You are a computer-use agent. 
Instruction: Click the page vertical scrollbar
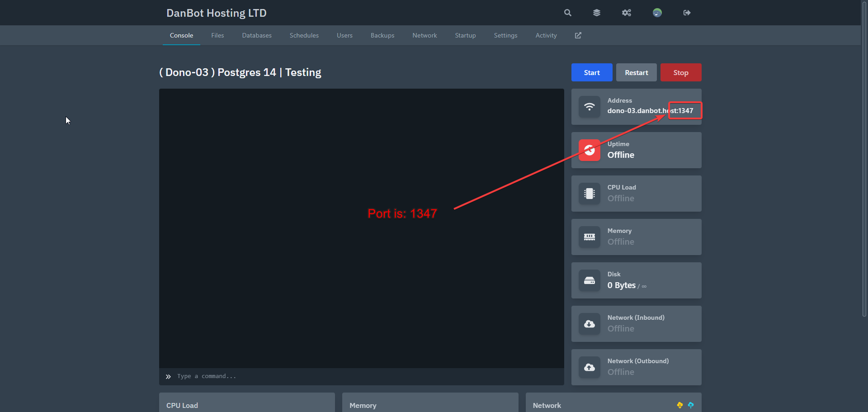coord(864,158)
